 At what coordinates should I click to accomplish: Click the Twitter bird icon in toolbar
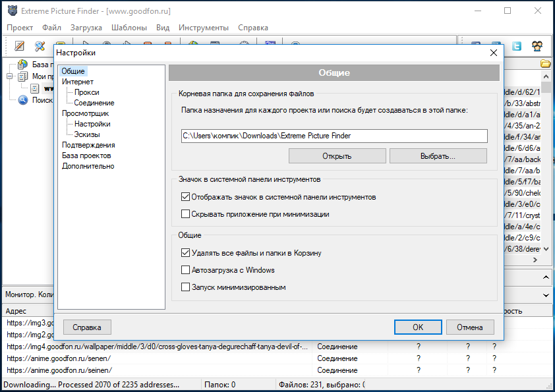pos(517,45)
